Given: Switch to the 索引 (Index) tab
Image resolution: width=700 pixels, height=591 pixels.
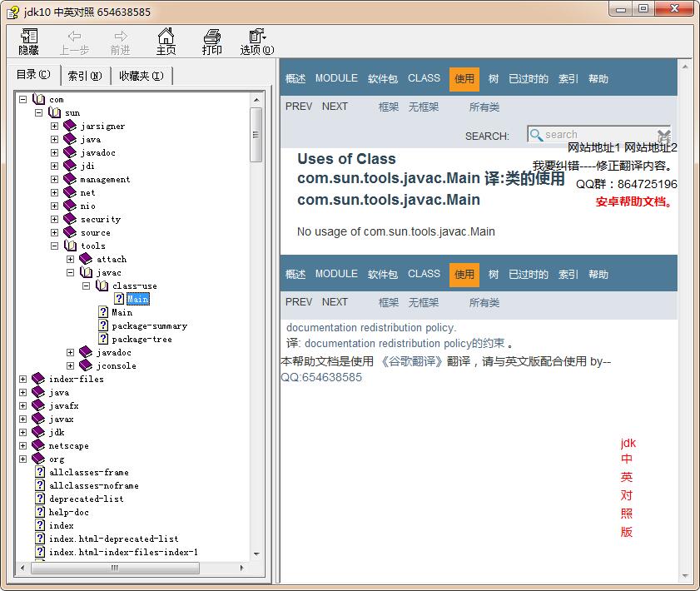Looking at the screenshot, I should pos(85,77).
